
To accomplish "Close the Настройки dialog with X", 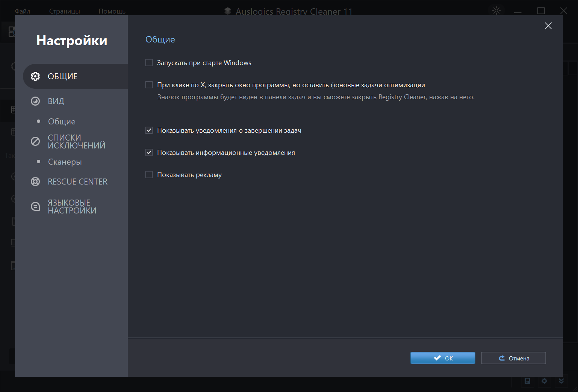I will (x=548, y=26).
